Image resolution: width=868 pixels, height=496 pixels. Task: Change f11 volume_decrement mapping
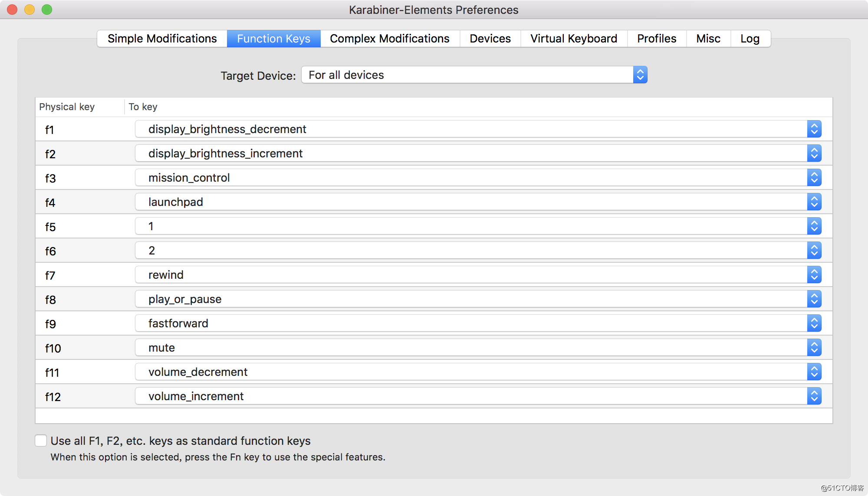[x=478, y=372]
